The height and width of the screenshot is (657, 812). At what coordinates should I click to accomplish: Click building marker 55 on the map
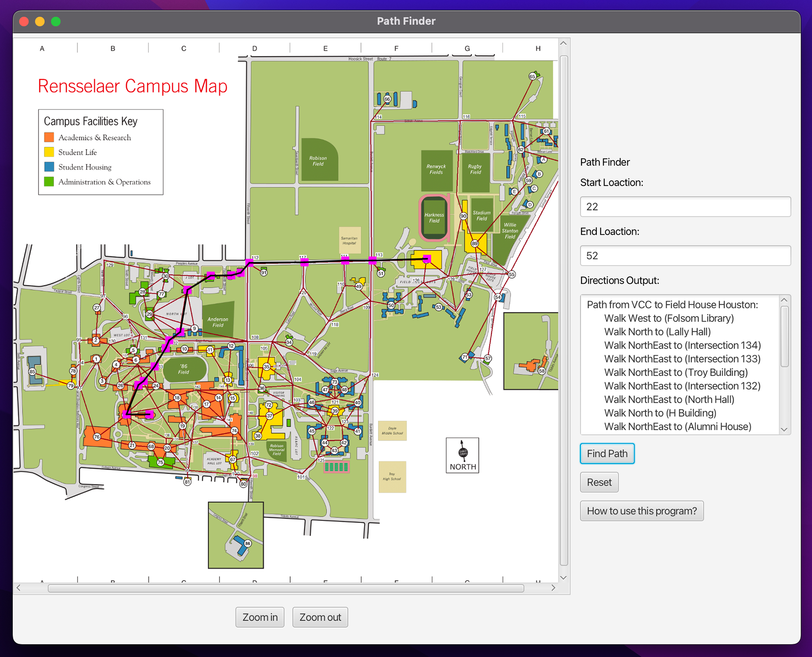[x=512, y=274]
